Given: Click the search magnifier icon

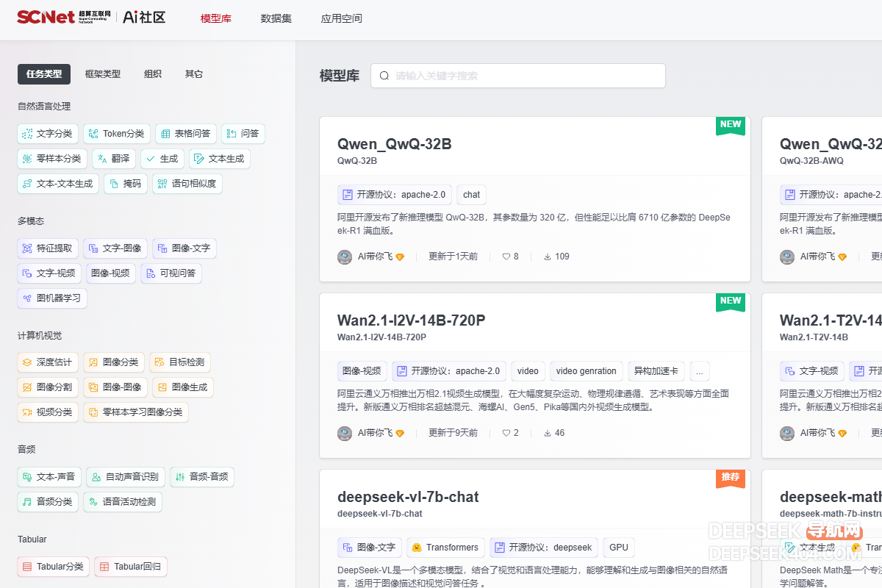Looking at the screenshot, I should [x=384, y=76].
